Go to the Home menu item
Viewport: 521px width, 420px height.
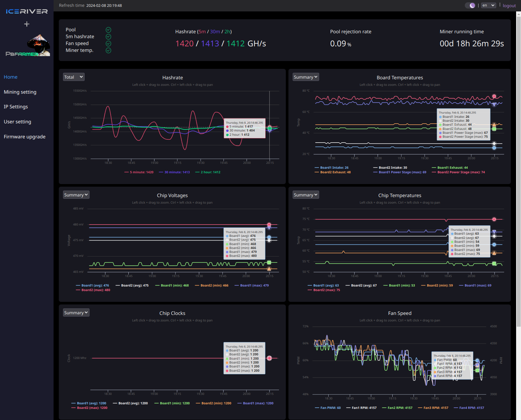click(11, 77)
